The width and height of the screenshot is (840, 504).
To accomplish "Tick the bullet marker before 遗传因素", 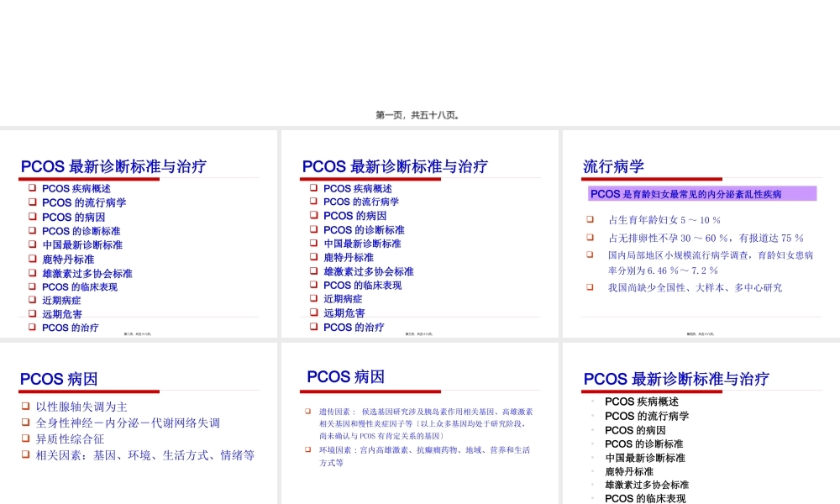I will coord(307,412).
